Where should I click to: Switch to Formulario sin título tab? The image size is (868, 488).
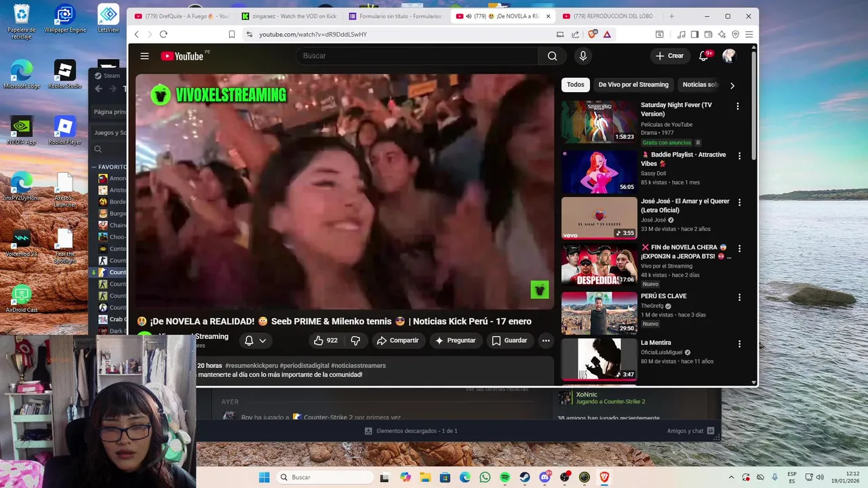tap(397, 16)
